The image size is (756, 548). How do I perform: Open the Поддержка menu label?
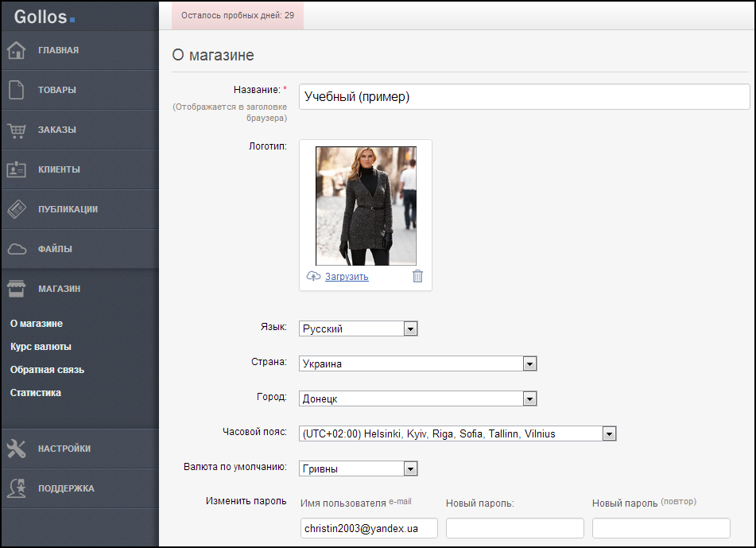coord(66,488)
